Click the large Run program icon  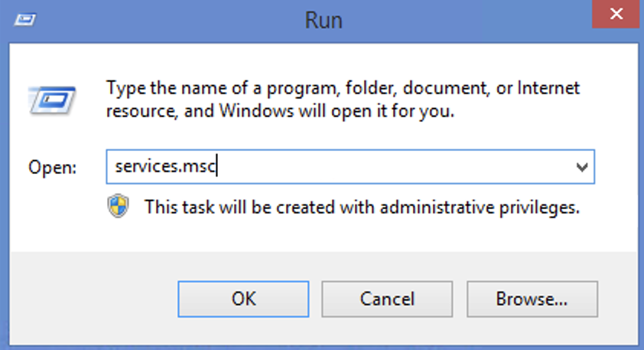52,100
